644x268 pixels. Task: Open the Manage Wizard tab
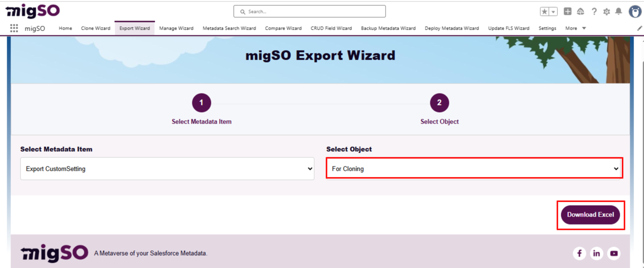tap(176, 28)
